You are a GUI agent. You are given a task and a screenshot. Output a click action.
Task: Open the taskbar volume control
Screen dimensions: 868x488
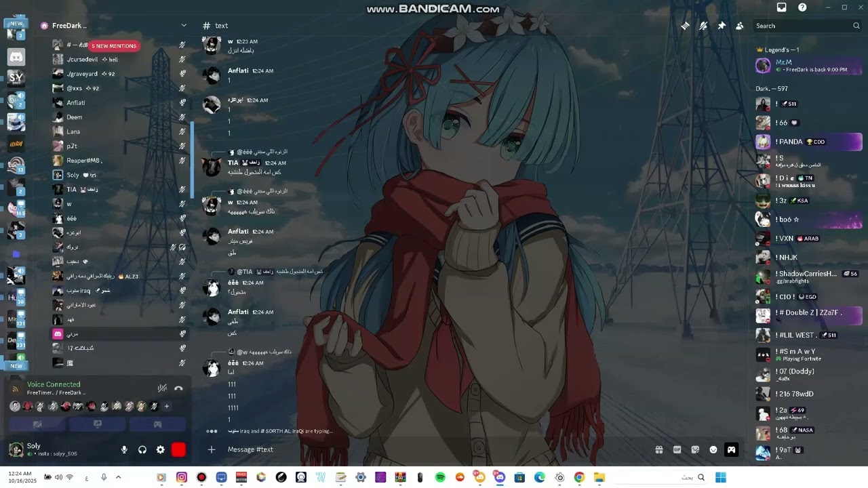(x=58, y=477)
